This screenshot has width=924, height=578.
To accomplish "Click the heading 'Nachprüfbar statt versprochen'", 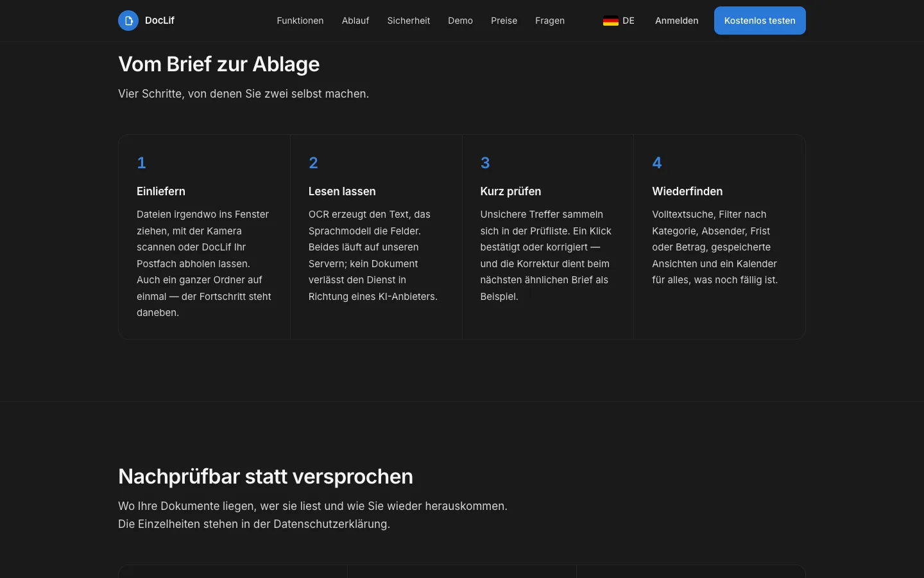I will coord(266,477).
